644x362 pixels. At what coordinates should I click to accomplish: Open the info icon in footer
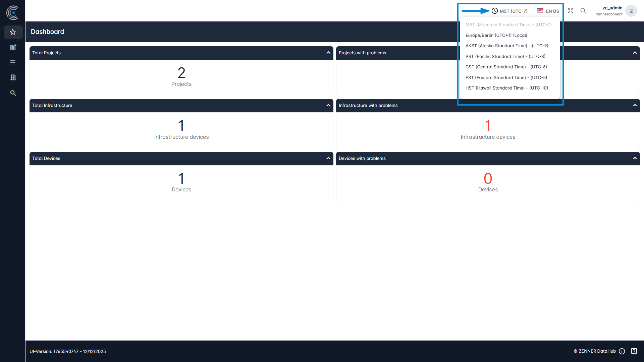coord(622,351)
